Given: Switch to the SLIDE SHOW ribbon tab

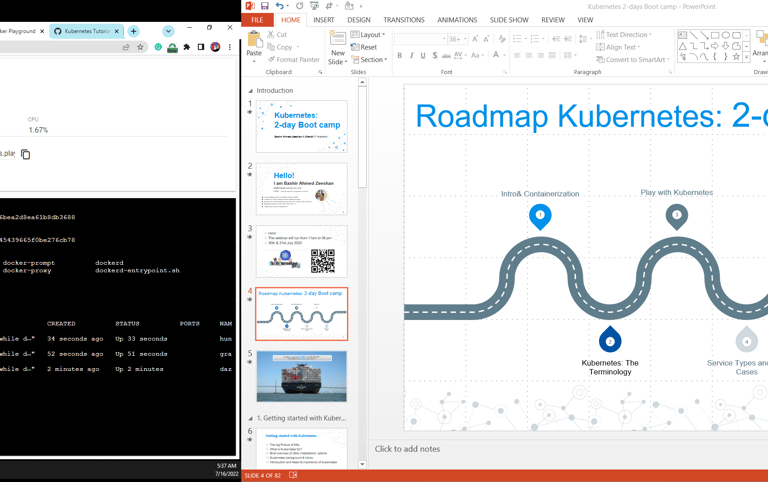Looking at the screenshot, I should pos(509,20).
